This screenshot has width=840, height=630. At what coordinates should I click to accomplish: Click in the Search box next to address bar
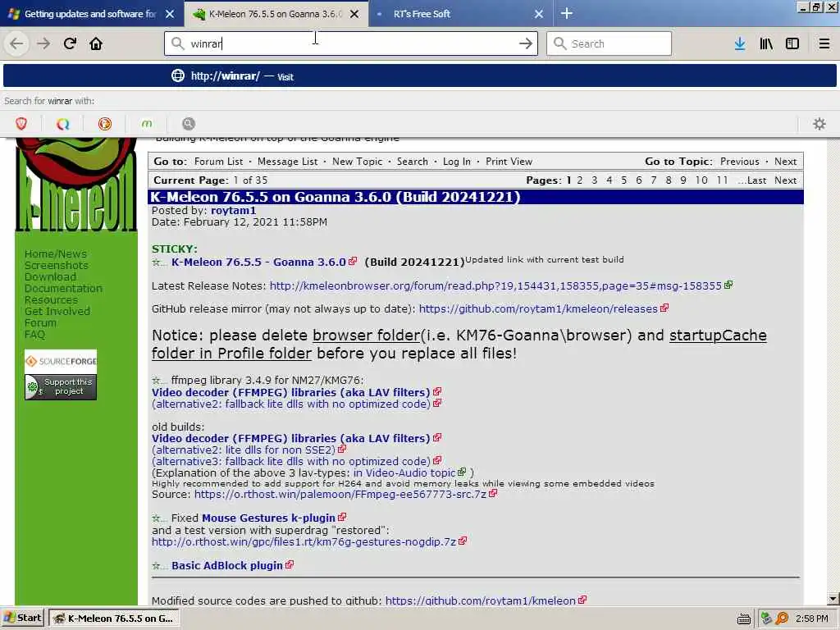point(609,43)
